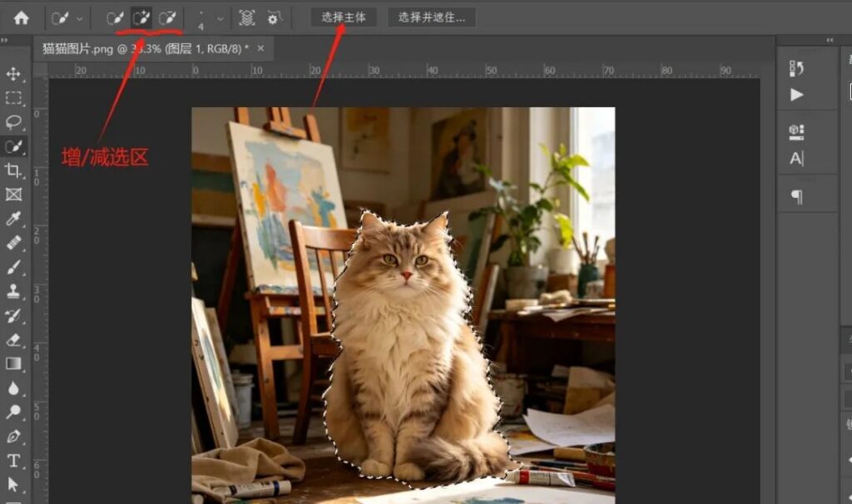Image resolution: width=852 pixels, height=504 pixels.
Task: Open the additional selection options gear icon
Action: coord(274,18)
